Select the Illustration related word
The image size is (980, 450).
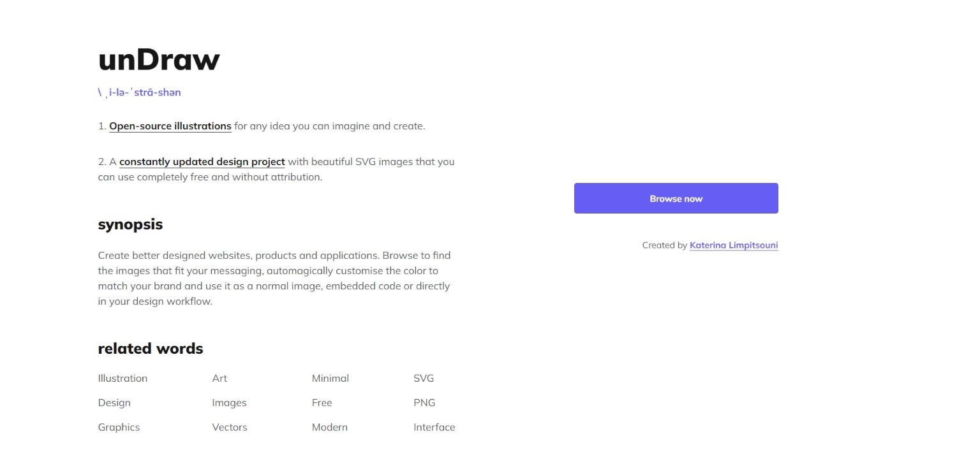[122, 379]
